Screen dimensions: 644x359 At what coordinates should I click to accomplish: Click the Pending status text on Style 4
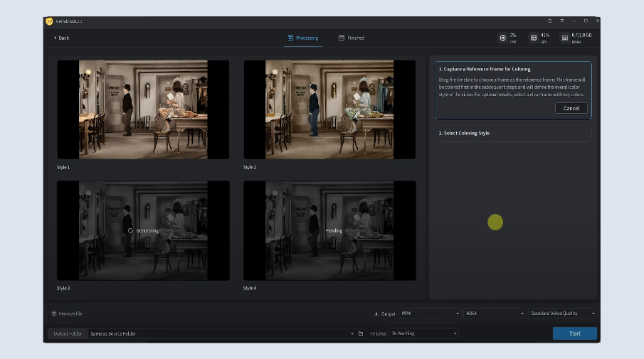(x=334, y=230)
